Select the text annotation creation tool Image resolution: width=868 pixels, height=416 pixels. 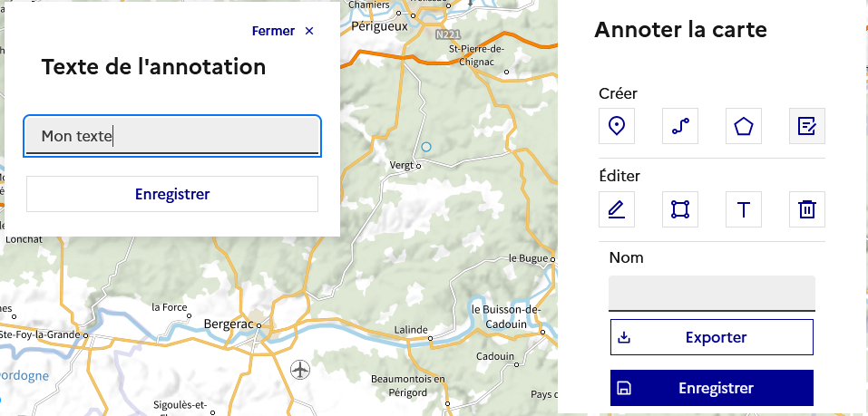coord(806,127)
